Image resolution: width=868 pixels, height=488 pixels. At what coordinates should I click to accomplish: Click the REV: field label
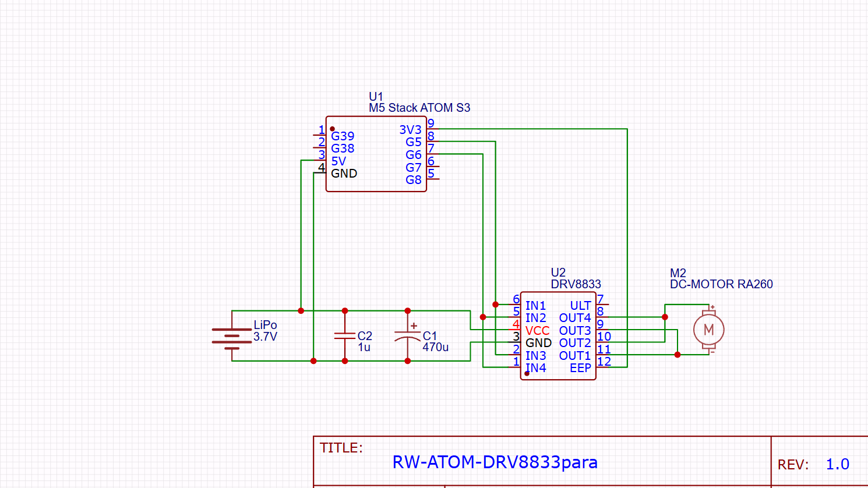click(x=793, y=465)
